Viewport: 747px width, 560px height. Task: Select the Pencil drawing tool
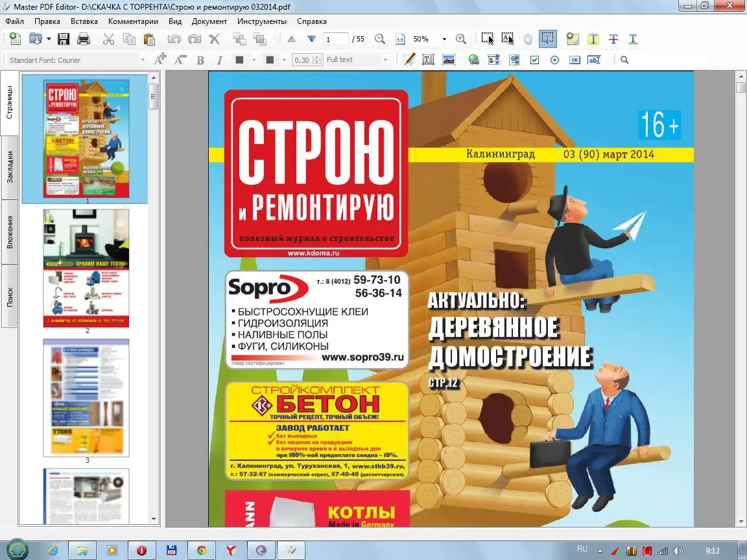[409, 60]
